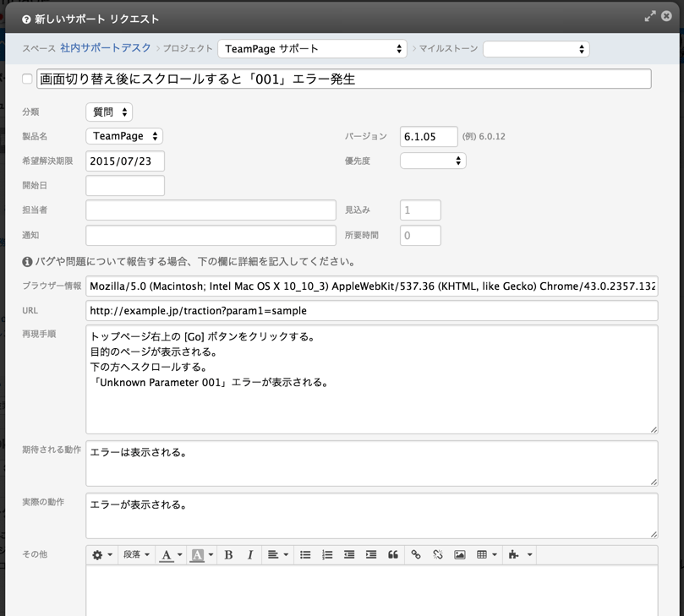The image size is (684, 616).
Task: Apply the text highlight color button
Action: tap(197, 554)
